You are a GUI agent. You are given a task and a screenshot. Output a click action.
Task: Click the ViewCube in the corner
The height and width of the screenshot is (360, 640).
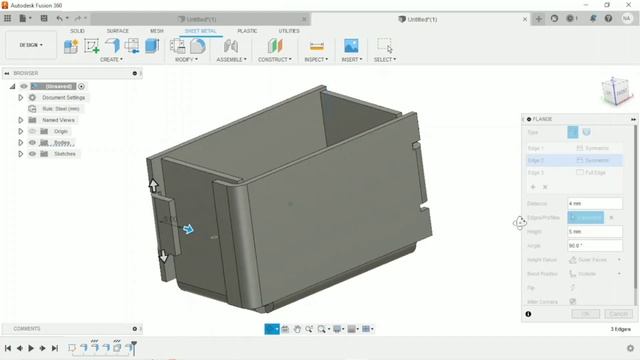click(617, 91)
